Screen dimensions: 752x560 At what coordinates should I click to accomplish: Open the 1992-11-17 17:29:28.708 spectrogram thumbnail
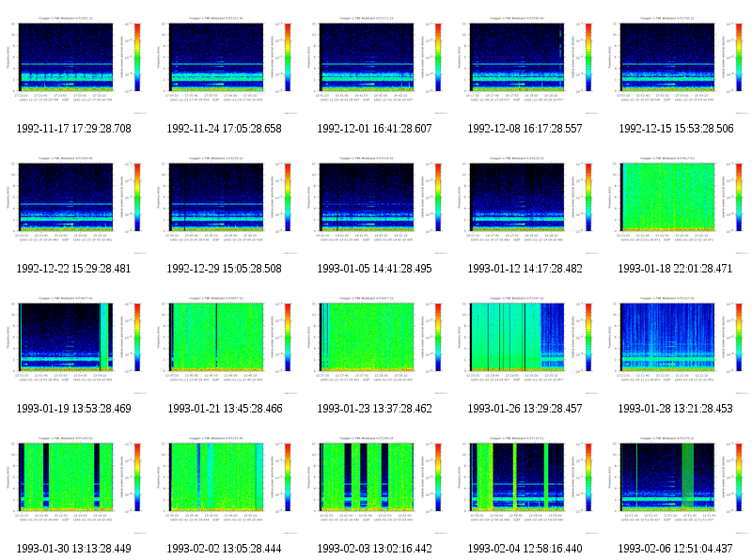[74, 64]
